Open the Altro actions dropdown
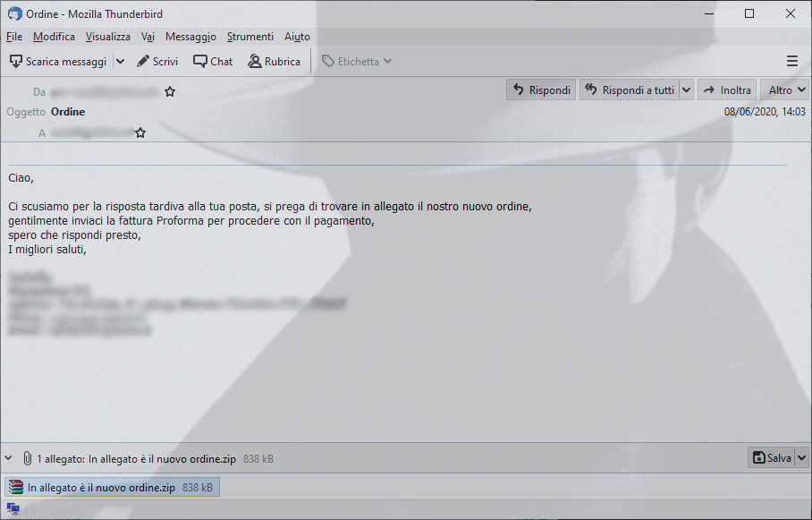 click(784, 90)
